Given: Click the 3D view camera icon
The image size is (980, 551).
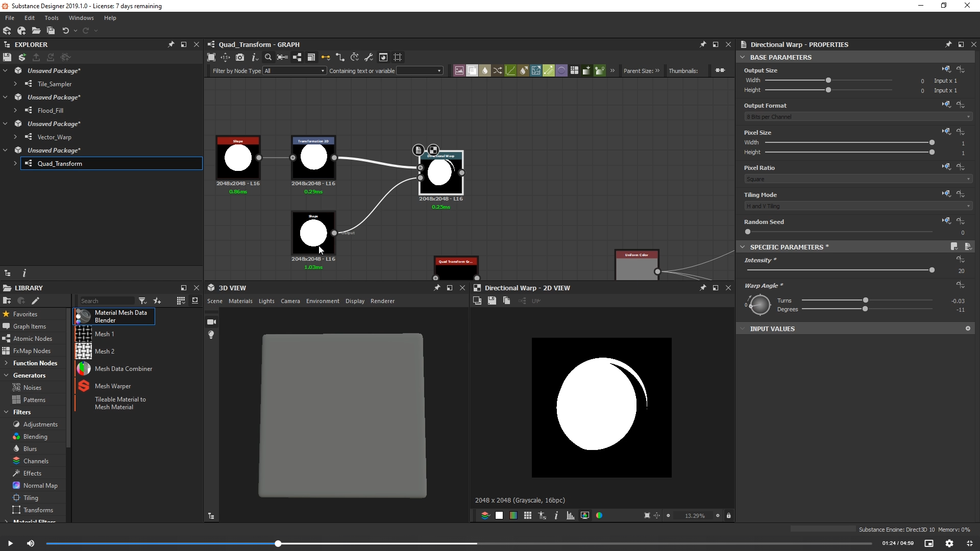Looking at the screenshot, I should pyautogui.click(x=211, y=322).
